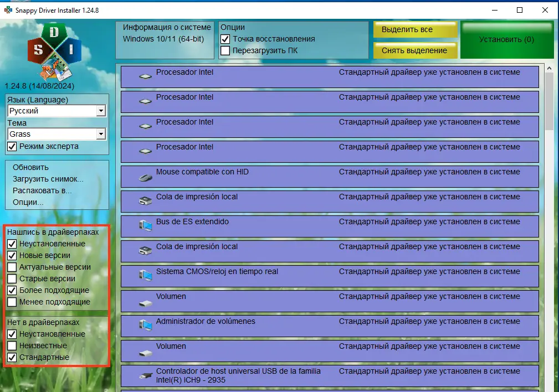This screenshot has height=392, width=559.
Task: Open the Язык language dropdown
Action: (x=101, y=111)
